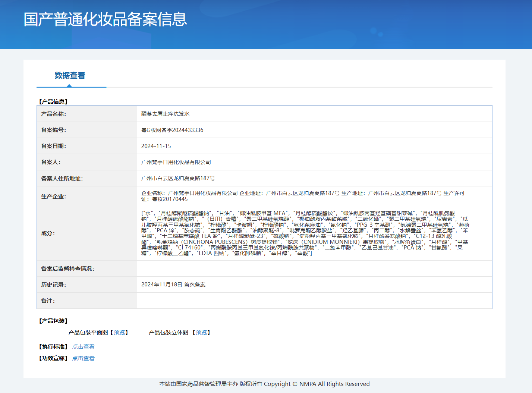532x393 pixels.
Task: Open the 数据查看 tab
Action: [70, 76]
